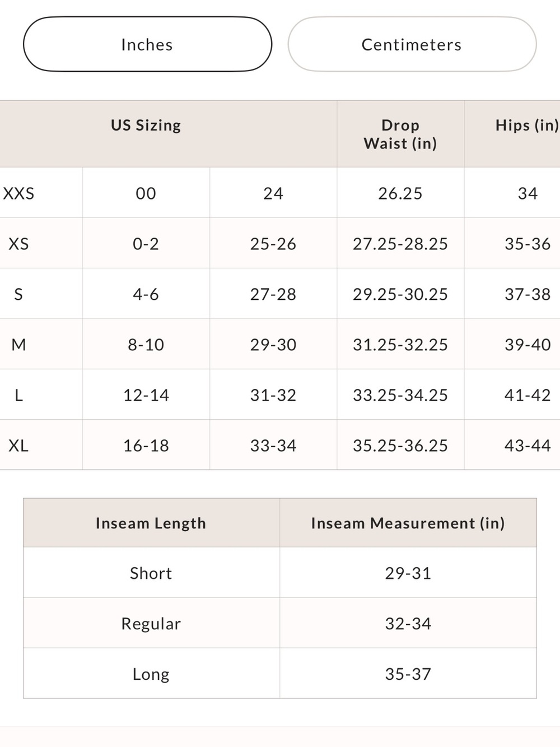The height and width of the screenshot is (747, 560).
Task: Switch units to Inches
Action: (x=147, y=44)
